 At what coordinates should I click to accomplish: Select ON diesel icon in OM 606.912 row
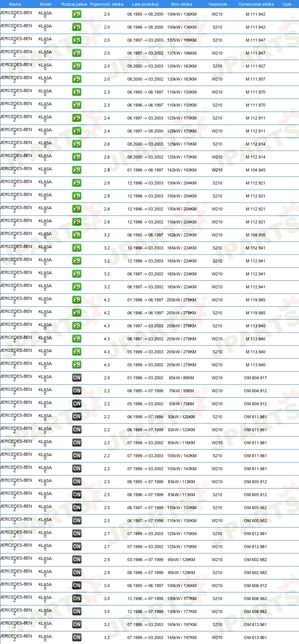(x=76, y=586)
